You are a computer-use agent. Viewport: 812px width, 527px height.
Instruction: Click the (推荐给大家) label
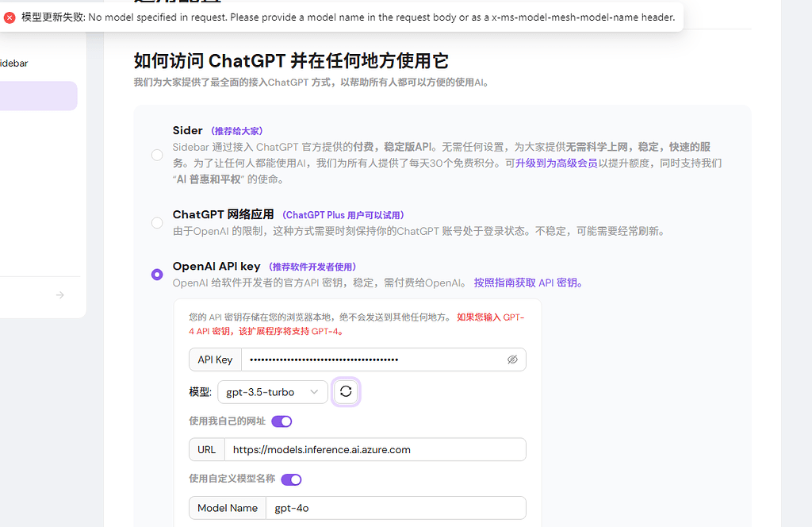pyautogui.click(x=236, y=131)
